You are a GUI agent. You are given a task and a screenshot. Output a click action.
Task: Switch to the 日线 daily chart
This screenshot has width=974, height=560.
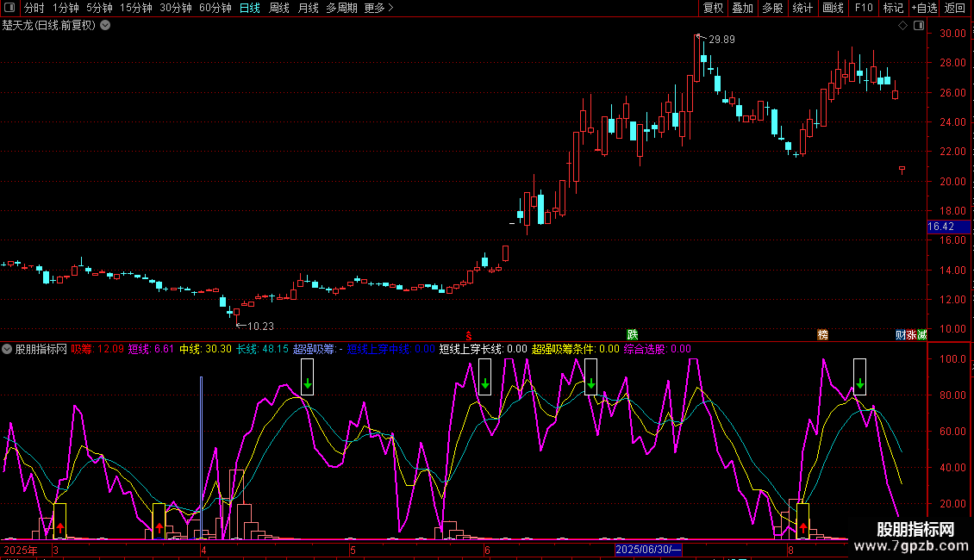(250, 8)
